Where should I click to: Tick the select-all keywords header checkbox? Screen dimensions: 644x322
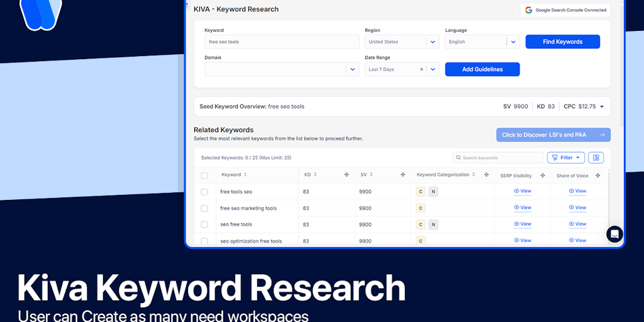point(204,176)
